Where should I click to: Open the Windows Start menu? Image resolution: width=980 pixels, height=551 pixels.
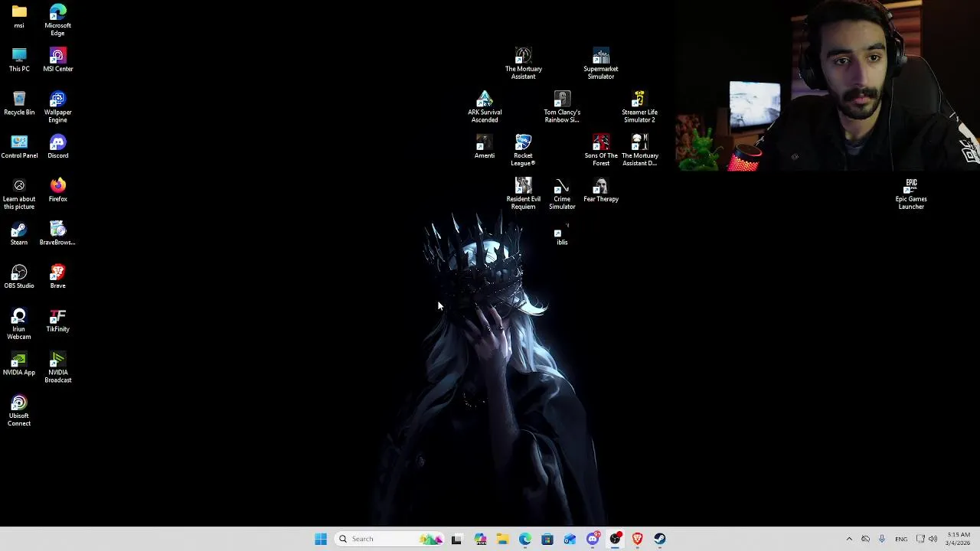pos(321,539)
